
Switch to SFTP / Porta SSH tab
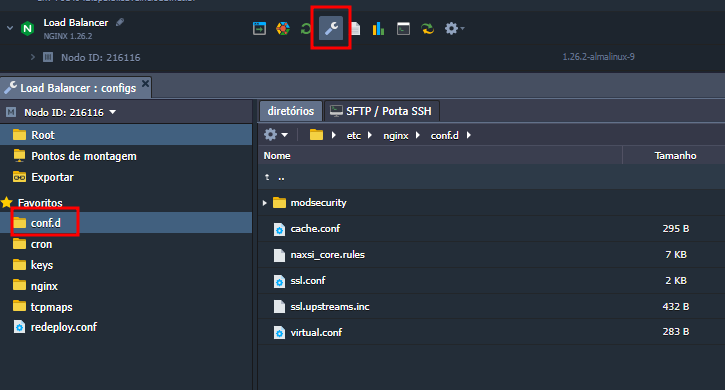(381, 111)
